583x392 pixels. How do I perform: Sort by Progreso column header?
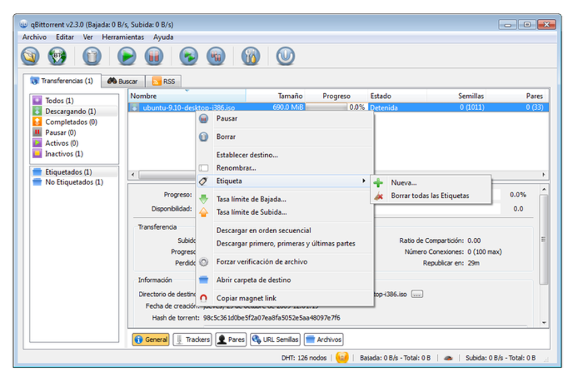(x=337, y=96)
